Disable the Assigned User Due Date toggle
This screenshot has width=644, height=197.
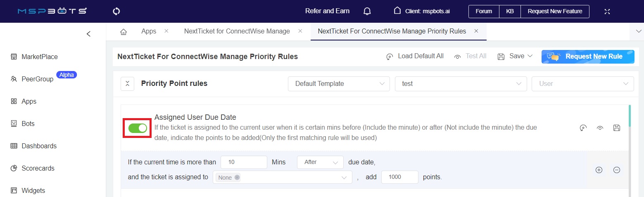pos(138,128)
